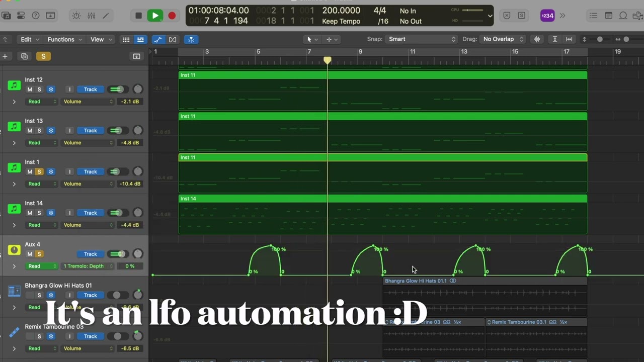Screen dimensions: 644x362
Task: Click Track button on Inst 14
Action: pyautogui.click(x=91, y=213)
